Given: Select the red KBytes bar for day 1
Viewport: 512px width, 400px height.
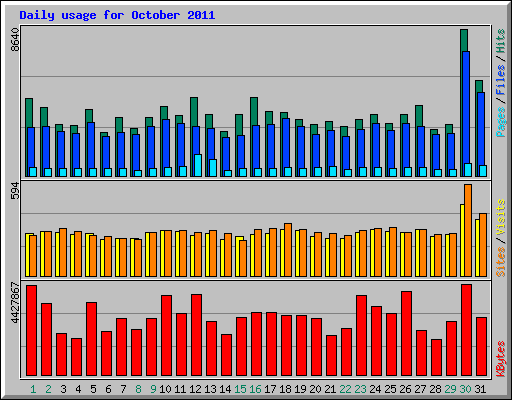Looking at the screenshot, I should pyautogui.click(x=32, y=330).
